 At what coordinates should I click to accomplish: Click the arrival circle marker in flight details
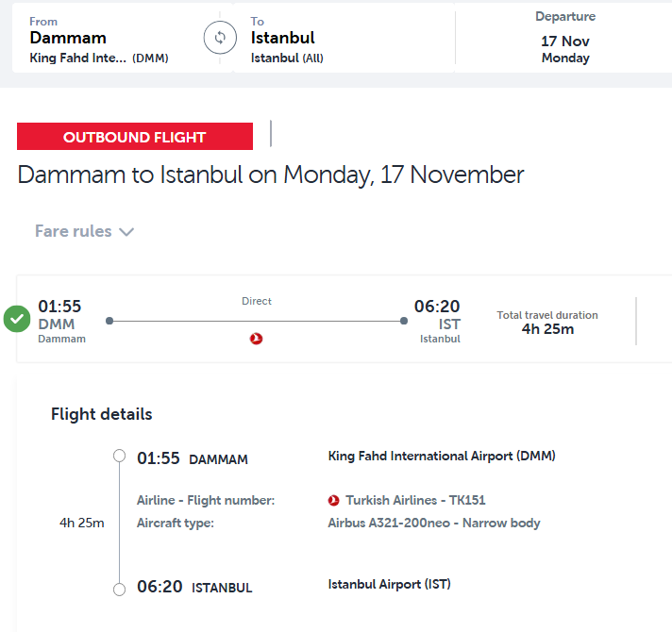119,590
